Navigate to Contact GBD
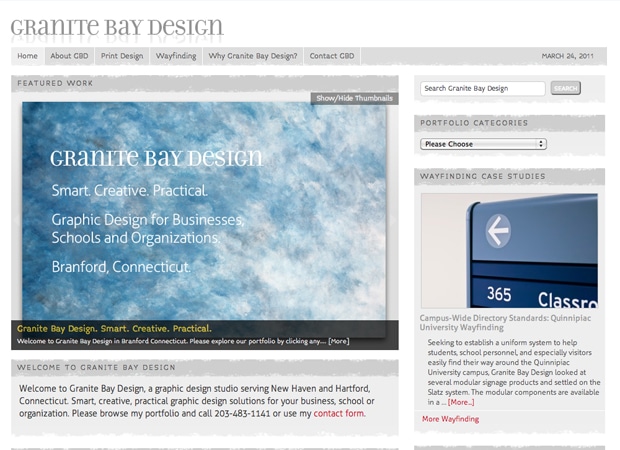This screenshot has width=620, height=450. [x=332, y=56]
